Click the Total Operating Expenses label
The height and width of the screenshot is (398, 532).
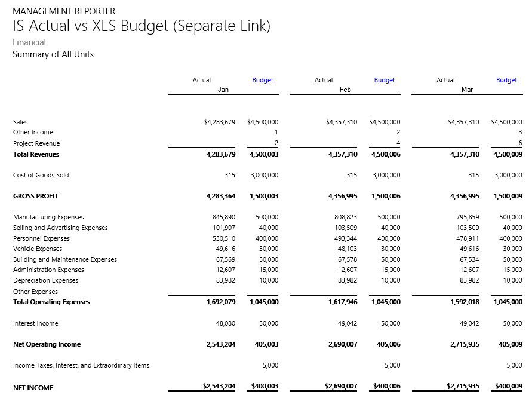click(51, 302)
